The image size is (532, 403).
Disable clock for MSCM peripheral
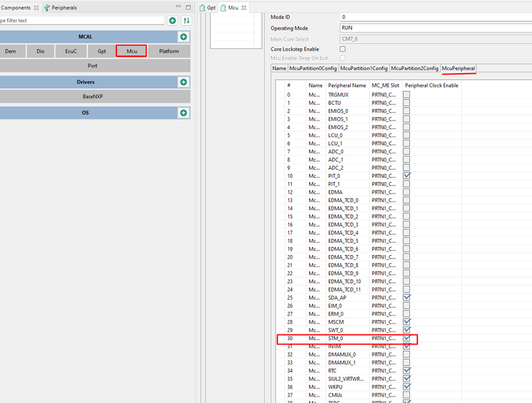point(406,322)
